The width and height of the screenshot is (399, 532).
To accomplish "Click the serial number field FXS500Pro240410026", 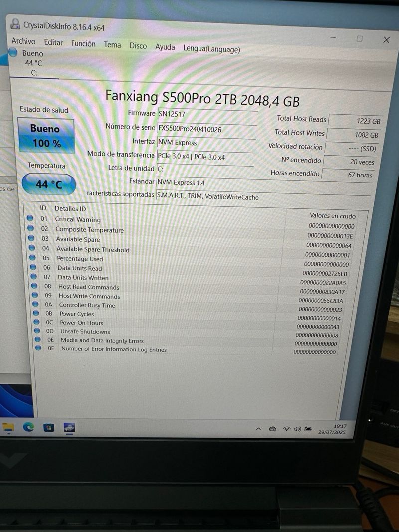I will click(206, 129).
